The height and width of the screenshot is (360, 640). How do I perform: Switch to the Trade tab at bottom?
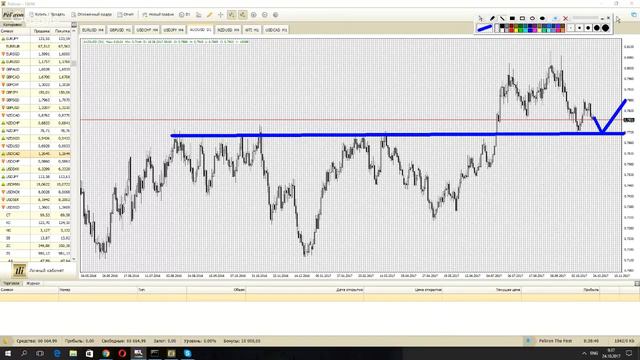click(x=11, y=283)
